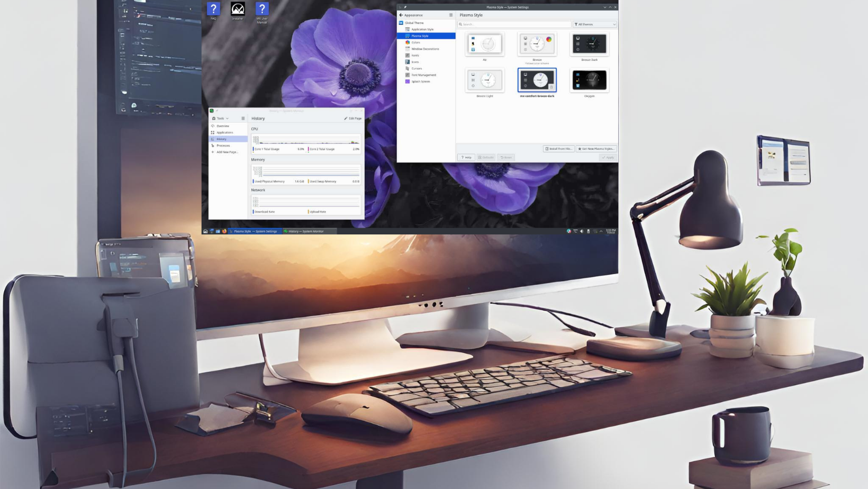Open the Splash Screen settings page

click(x=426, y=81)
